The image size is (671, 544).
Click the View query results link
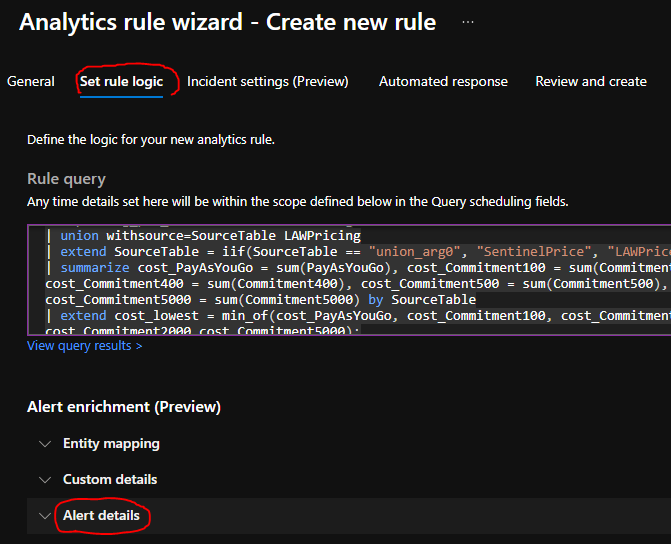click(84, 346)
